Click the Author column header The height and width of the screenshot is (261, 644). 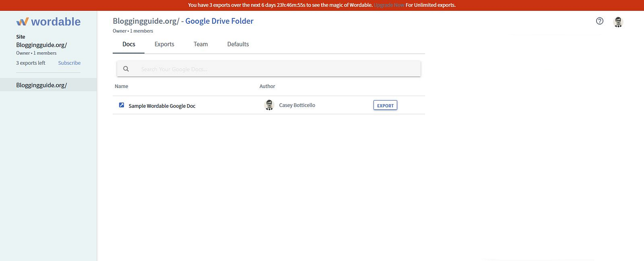[x=267, y=86]
